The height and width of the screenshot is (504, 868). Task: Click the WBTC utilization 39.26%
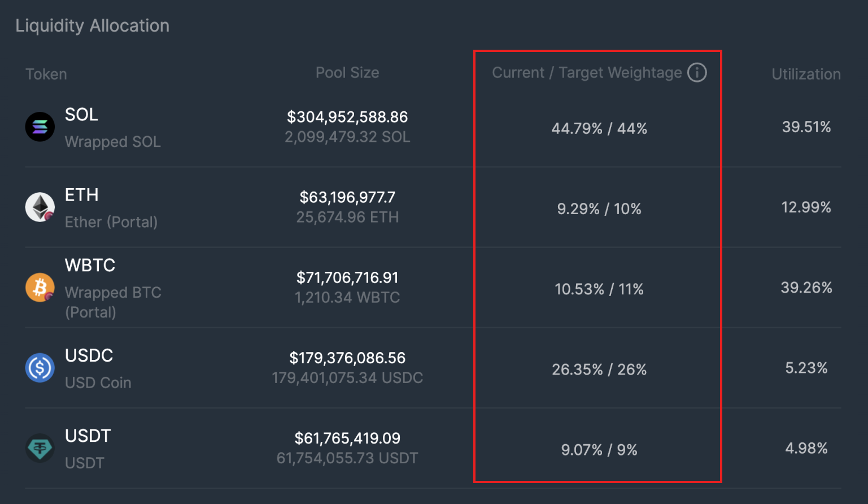(806, 288)
